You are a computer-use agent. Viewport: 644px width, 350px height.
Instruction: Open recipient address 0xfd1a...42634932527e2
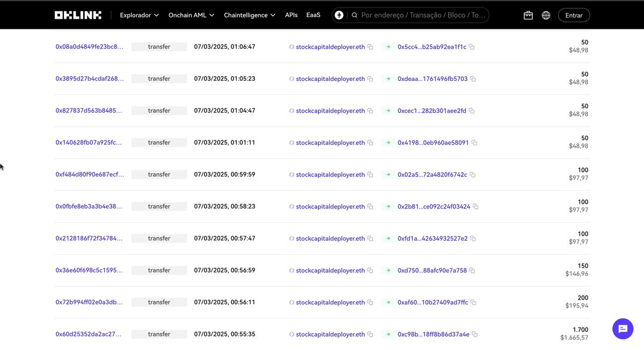(x=433, y=238)
